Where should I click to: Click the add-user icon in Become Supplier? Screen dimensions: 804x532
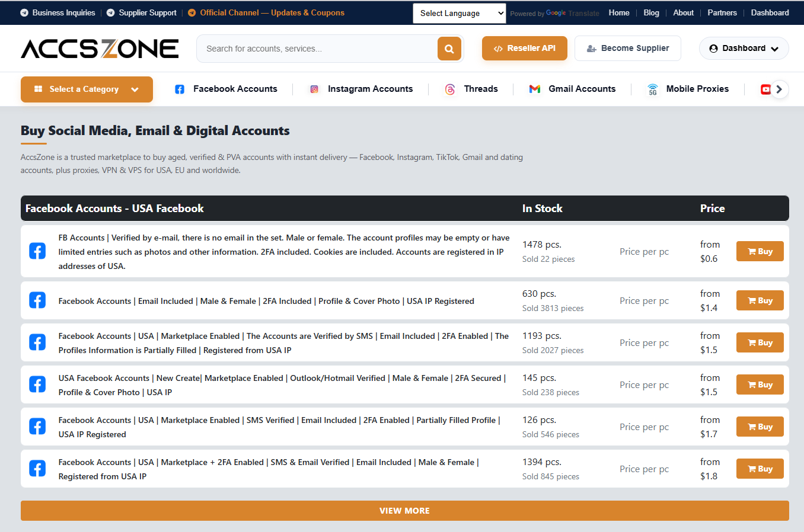[591, 49]
